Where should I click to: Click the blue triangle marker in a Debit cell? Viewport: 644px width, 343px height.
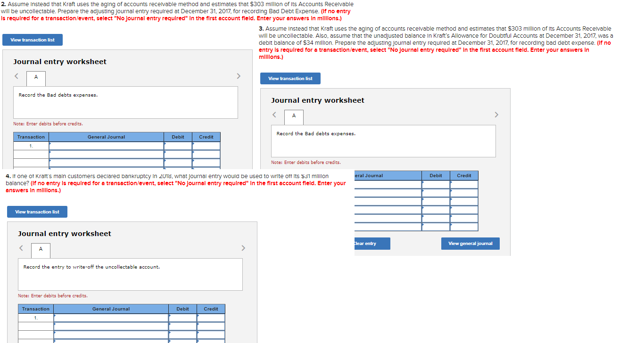click(166, 144)
